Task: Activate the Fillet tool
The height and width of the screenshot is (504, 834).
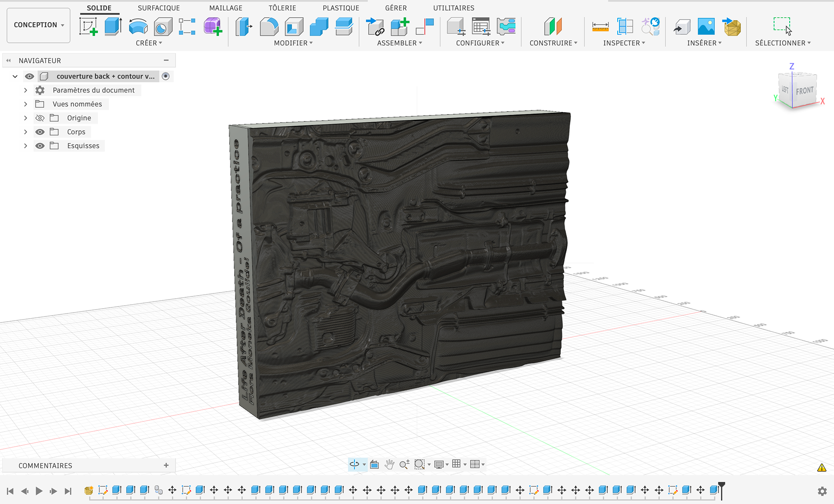Action: click(x=269, y=26)
